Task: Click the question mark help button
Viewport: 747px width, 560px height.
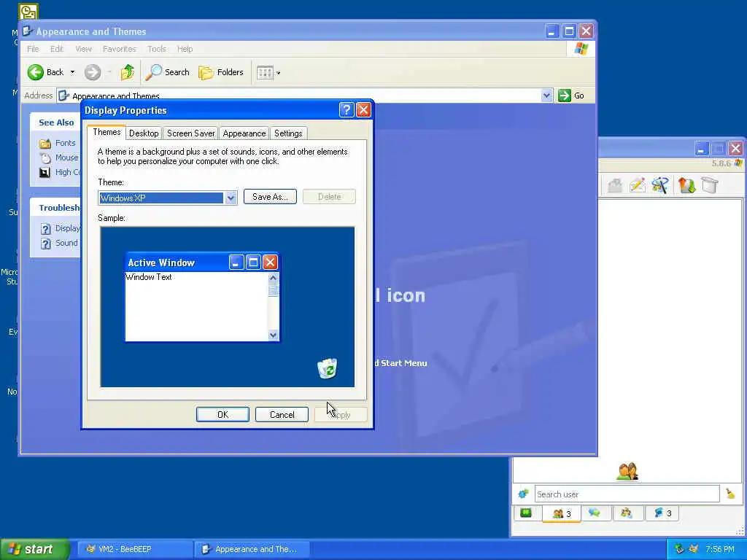Action: [347, 110]
